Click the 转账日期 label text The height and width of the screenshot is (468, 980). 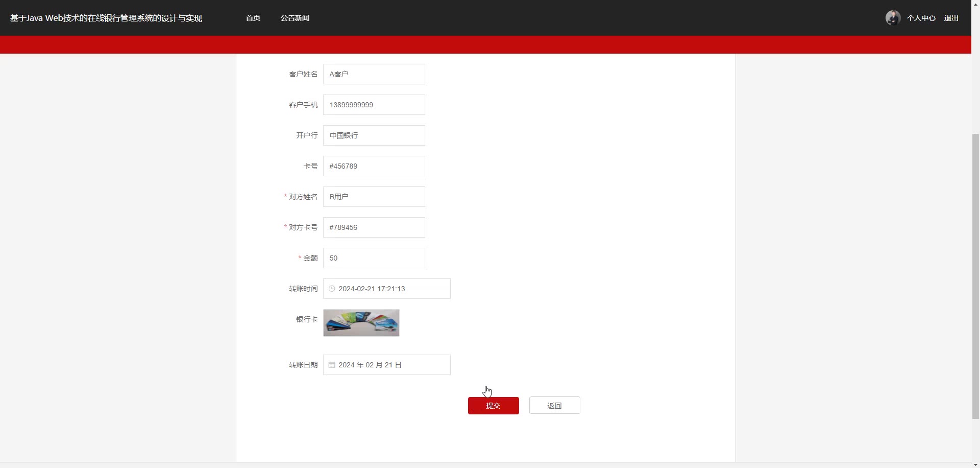pos(303,365)
